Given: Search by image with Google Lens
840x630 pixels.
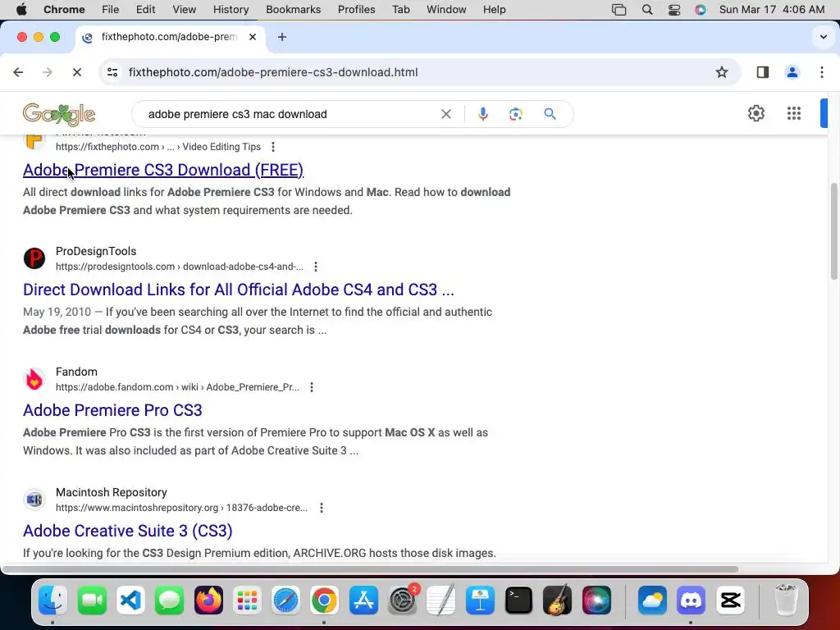Looking at the screenshot, I should point(515,114).
